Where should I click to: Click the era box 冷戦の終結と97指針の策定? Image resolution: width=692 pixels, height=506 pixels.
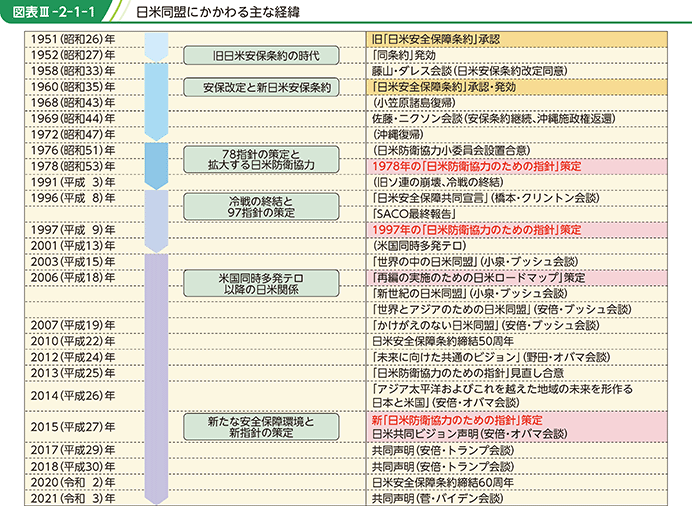pyautogui.click(x=261, y=206)
